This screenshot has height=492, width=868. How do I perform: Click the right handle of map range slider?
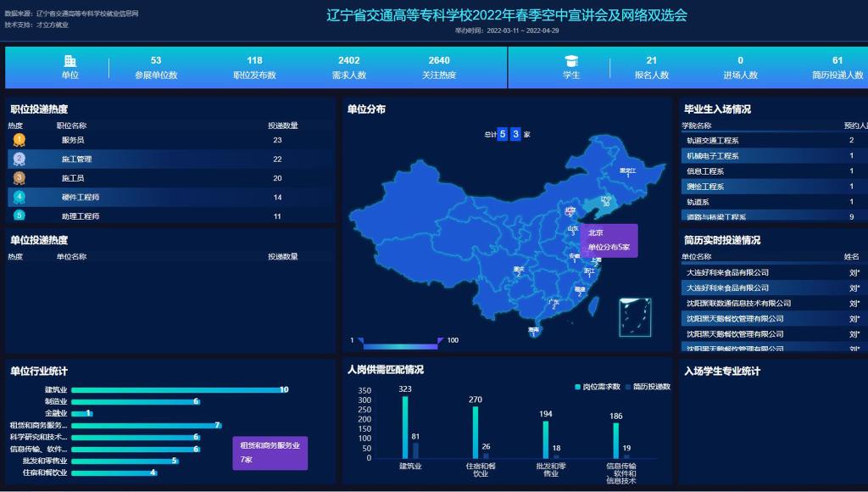[x=440, y=341]
